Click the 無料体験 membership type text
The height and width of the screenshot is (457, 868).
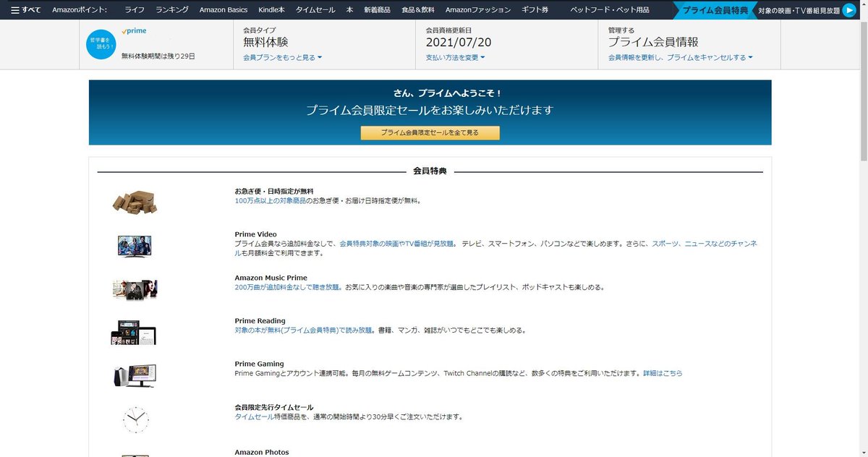click(265, 43)
